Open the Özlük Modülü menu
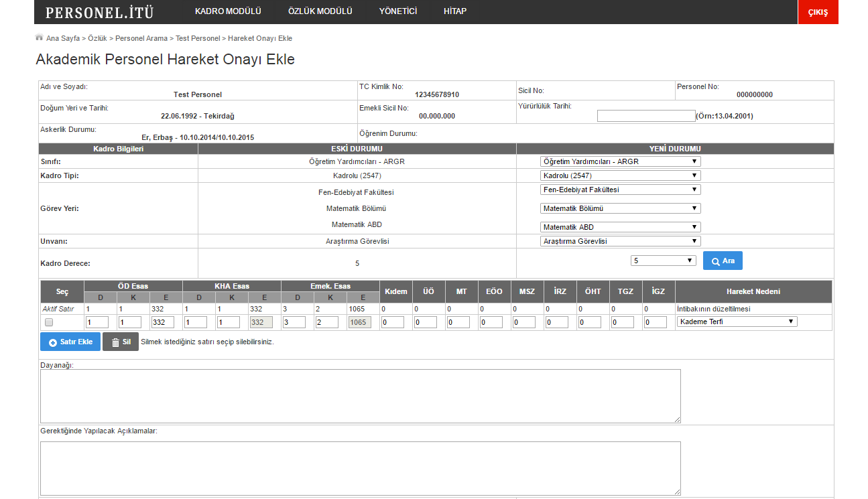 [x=320, y=11]
